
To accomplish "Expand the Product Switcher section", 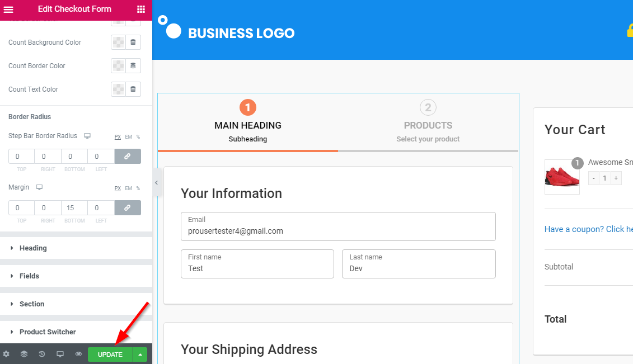I will (x=76, y=332).
